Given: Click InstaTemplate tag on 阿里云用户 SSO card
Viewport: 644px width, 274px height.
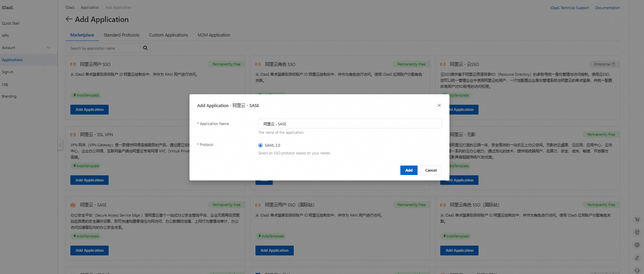Looking at the screenshot, I should point(86,95).
